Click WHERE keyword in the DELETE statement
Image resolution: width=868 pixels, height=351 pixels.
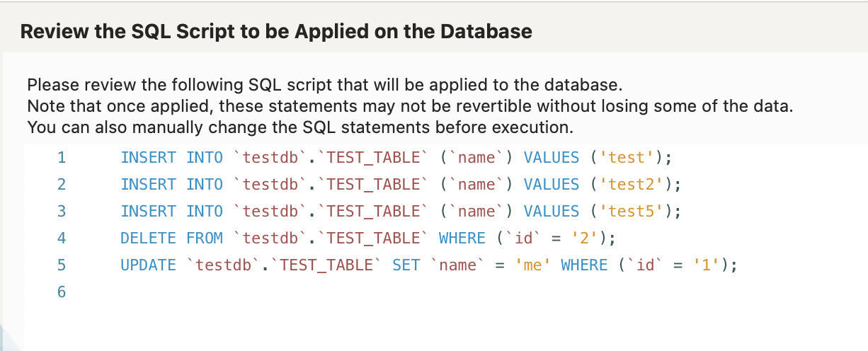point(462,238)
